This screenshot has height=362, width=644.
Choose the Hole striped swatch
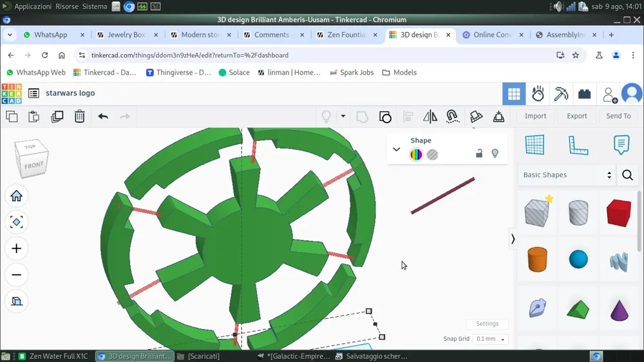tap(432, 155)
